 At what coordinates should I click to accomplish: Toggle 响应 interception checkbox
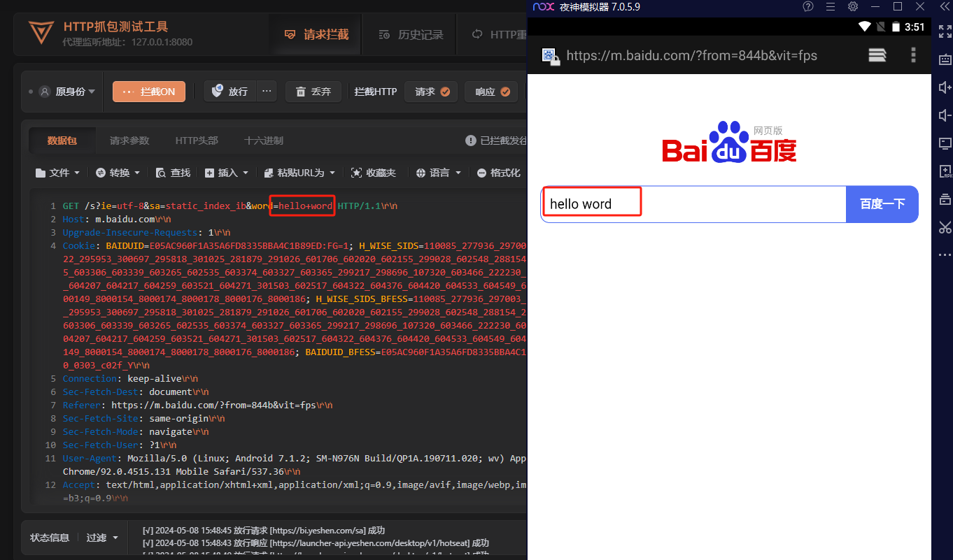491,92
